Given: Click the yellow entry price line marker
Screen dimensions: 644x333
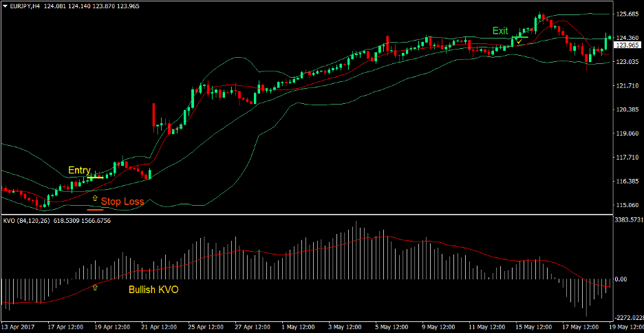Looking at the screenshot, I should tap(95, 178).
